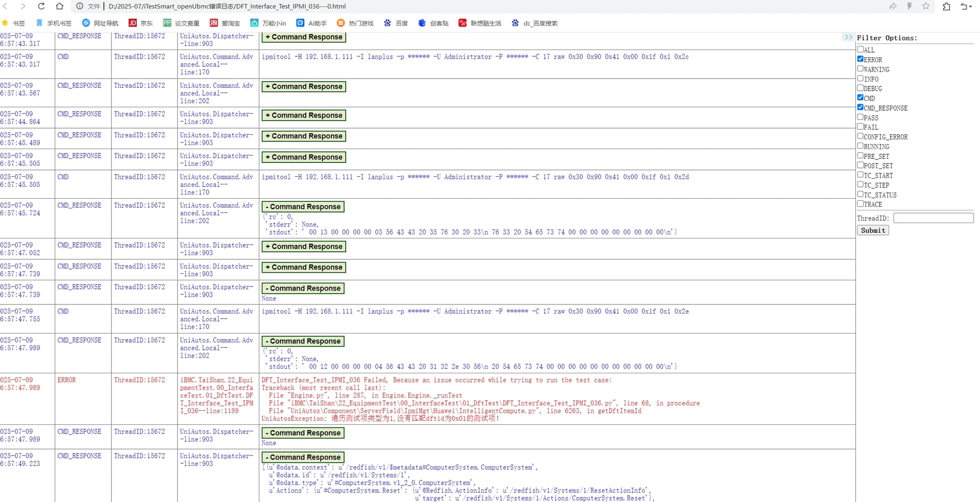Expand Command Response at 6:57:43.567
Screen dimensions: 980x502
click(x=304, y=86)
